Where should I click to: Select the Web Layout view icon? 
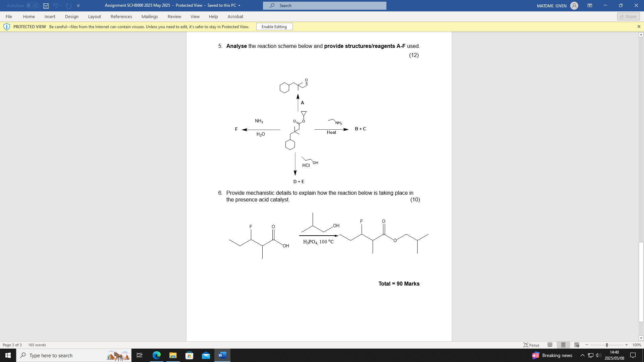577,345
